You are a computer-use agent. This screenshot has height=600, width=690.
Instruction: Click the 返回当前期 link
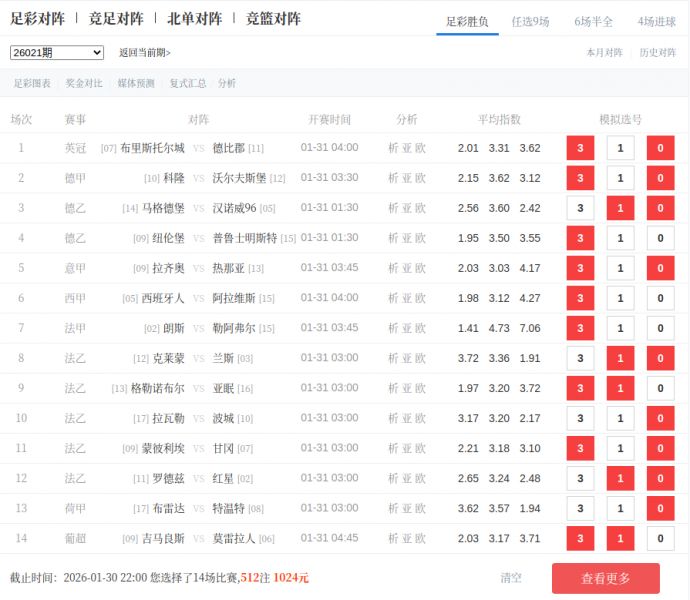click(145, 53)
